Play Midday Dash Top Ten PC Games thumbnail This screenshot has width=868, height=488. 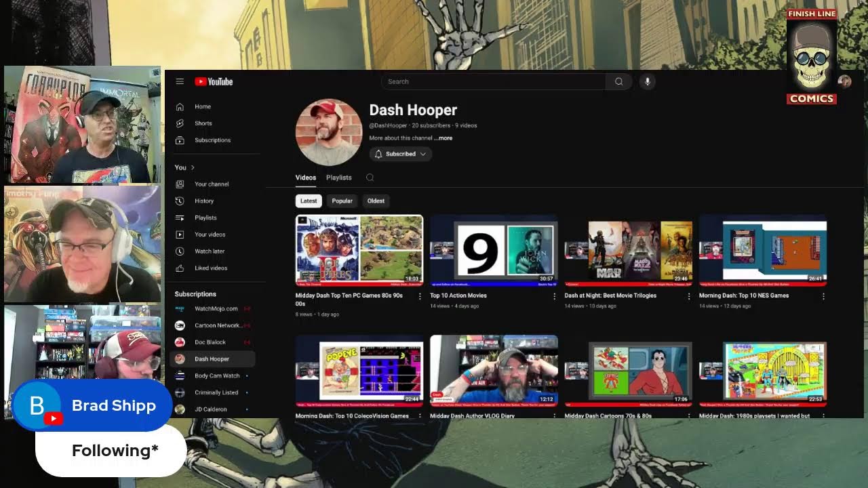(359, 251)
